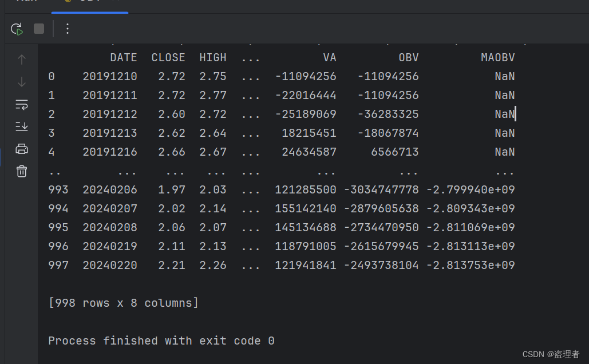This screenshot has height=364, width=589.
Task: Click the CLOSE column header text
Action: click(168, 57)
